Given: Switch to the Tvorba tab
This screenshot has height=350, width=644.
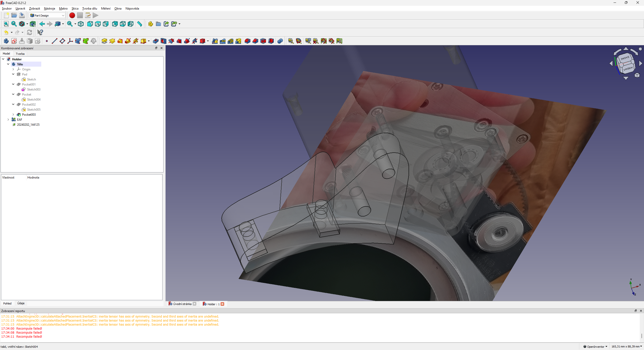Looking at the screenshot, I should (20, 54).
